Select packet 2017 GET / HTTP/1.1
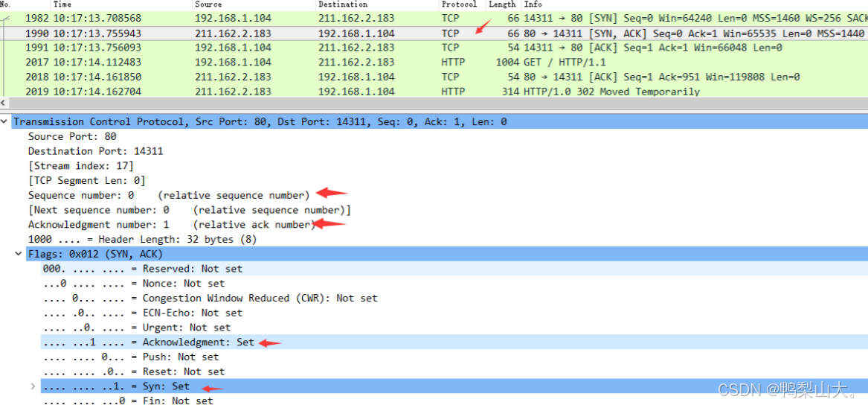 (x=434, y=62)
